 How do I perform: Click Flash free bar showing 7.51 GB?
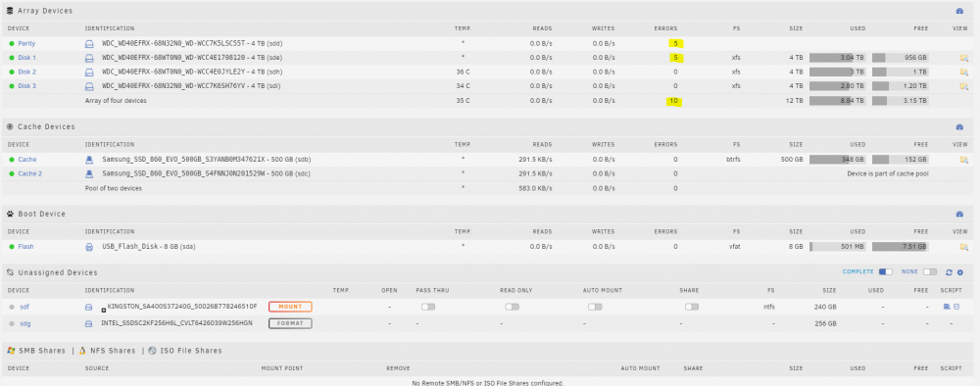(x=900, y=247)
